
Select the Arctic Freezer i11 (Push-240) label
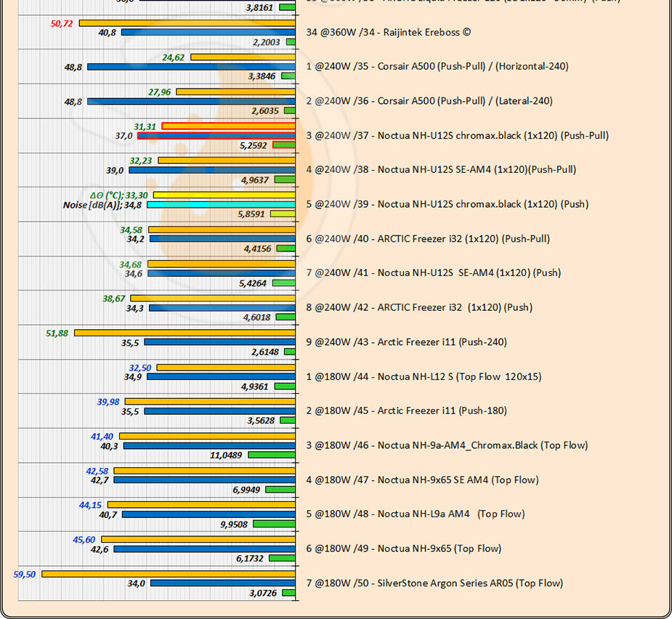[x=406, y=342]
